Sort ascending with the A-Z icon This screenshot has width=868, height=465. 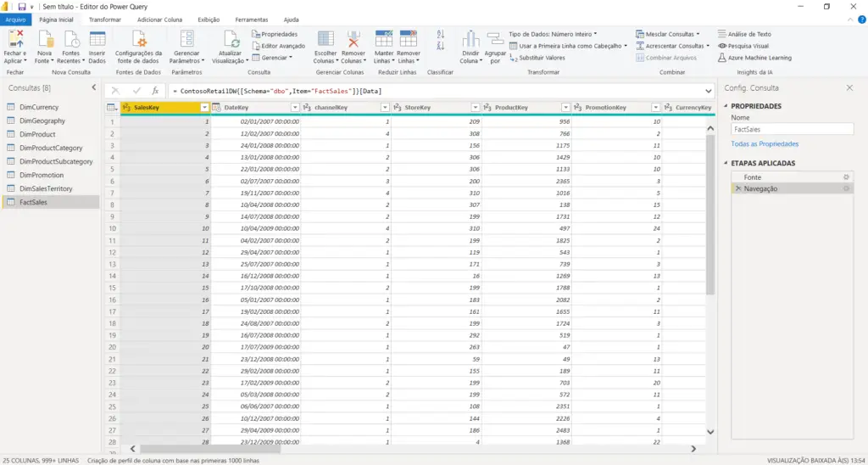(441, 34)
